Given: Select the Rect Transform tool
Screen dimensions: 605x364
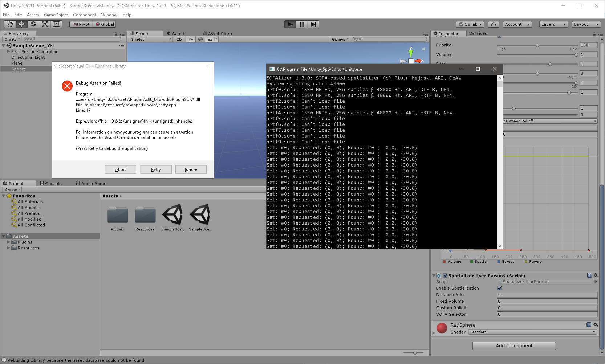Looking at the screenshot, I should click(56, 24).
